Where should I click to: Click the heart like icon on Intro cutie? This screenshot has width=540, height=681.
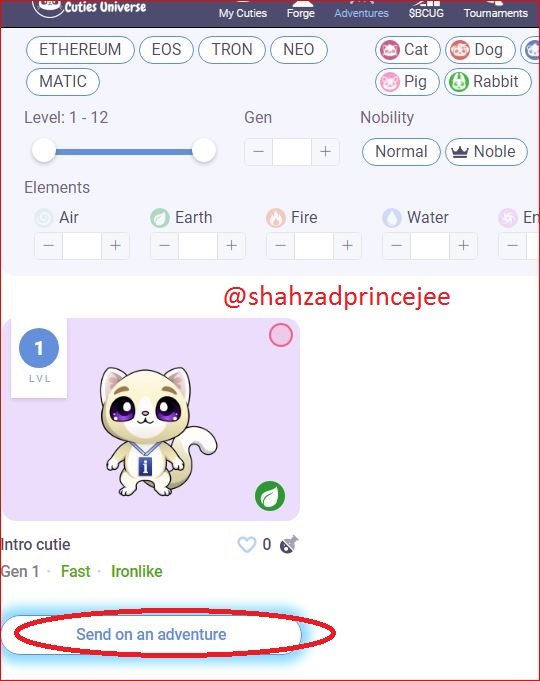[x=246, y=544]
